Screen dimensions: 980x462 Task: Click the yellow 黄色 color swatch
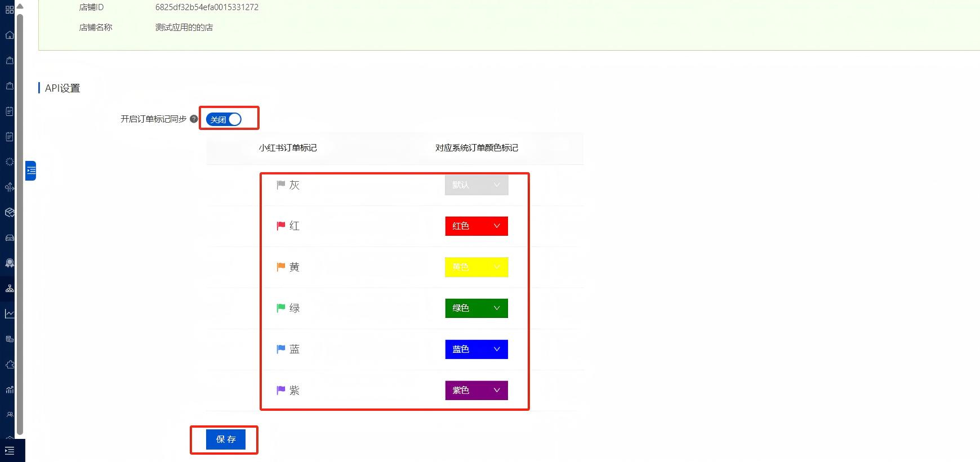[476, 267]
